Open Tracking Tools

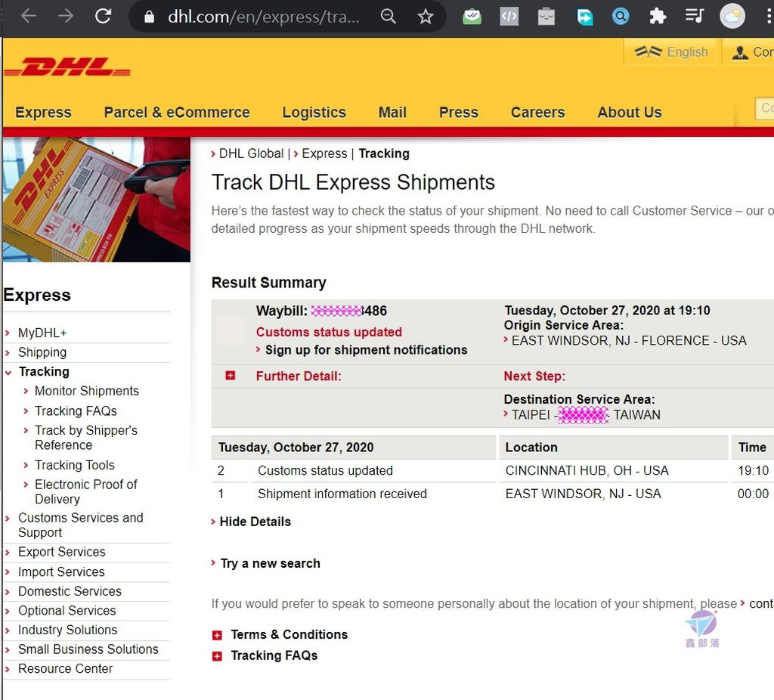tap(75, 465)
